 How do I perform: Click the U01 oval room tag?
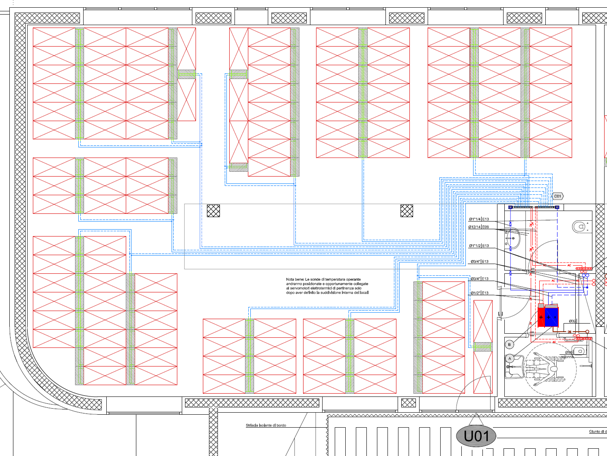478,437
